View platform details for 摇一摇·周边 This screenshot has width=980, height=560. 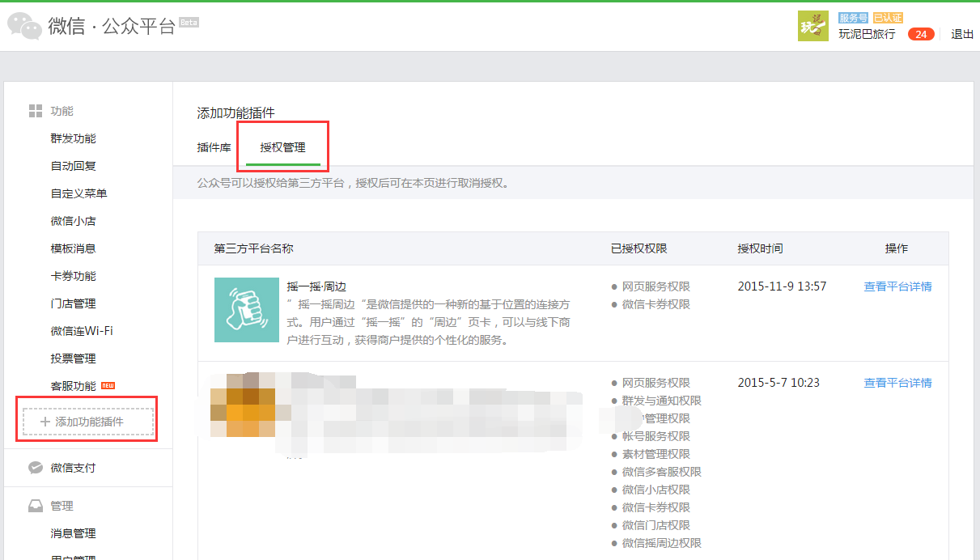pos(897,286)
